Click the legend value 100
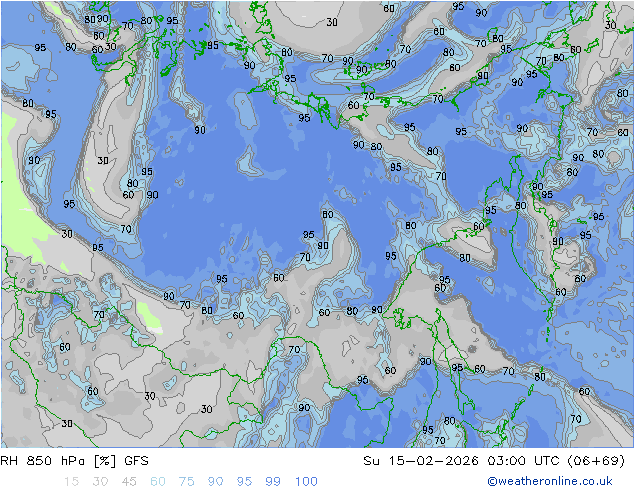 pyautogui.click(x=306, y=481)
